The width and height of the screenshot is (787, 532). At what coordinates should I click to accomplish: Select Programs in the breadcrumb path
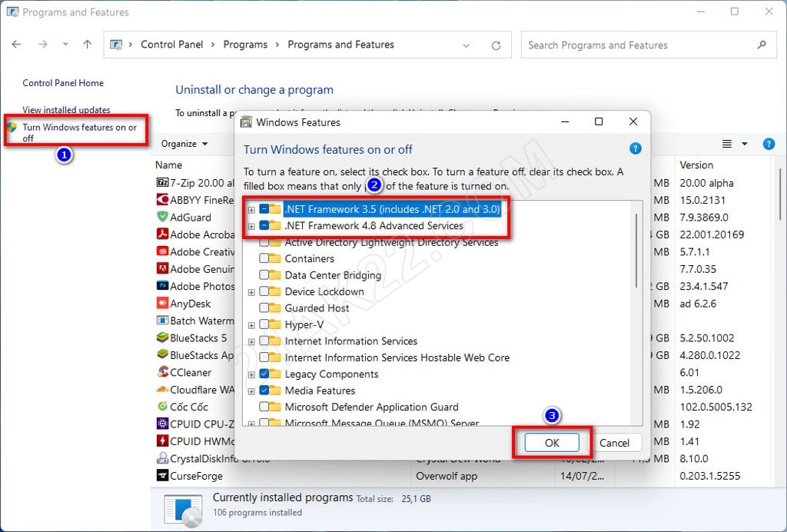(245, 45)
